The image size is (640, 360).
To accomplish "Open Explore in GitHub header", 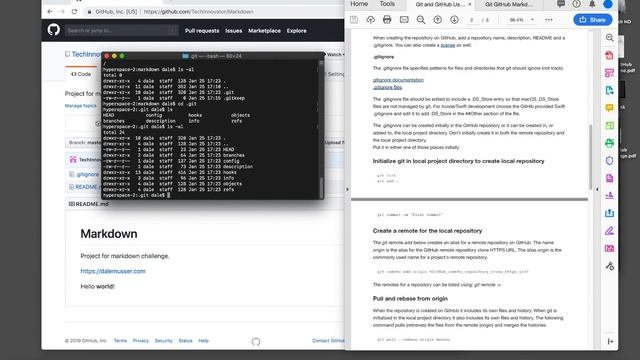I will coord(296,31).
